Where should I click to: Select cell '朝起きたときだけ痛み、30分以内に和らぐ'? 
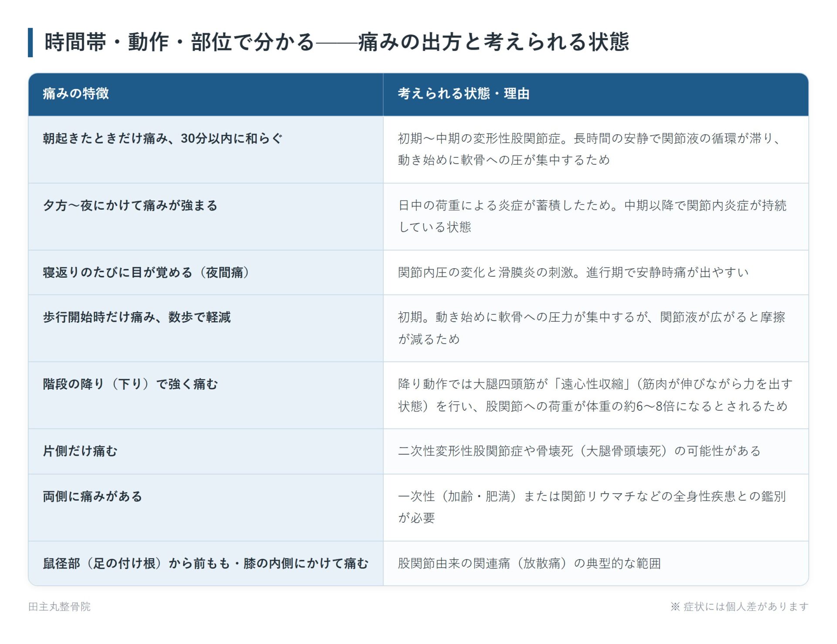tap(206, 150)
